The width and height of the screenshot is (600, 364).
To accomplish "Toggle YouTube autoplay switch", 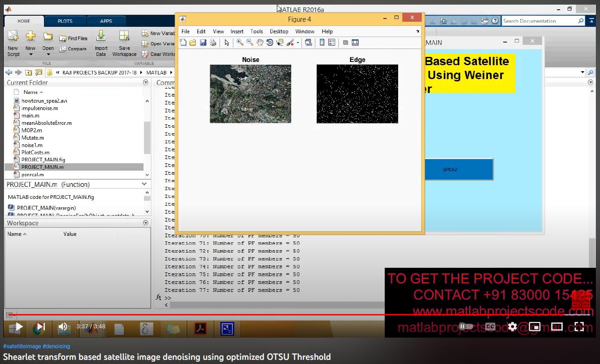I will (x=466, y=327).
